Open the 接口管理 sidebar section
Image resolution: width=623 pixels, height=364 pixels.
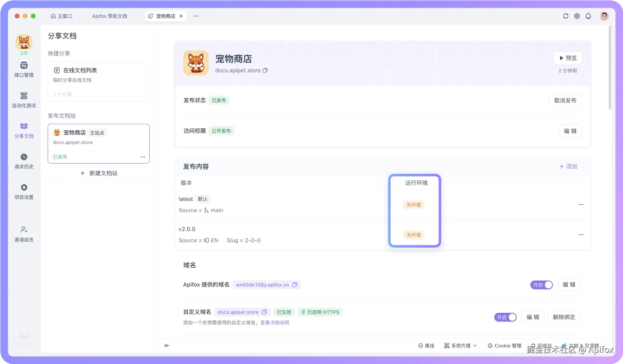(24, 69)
